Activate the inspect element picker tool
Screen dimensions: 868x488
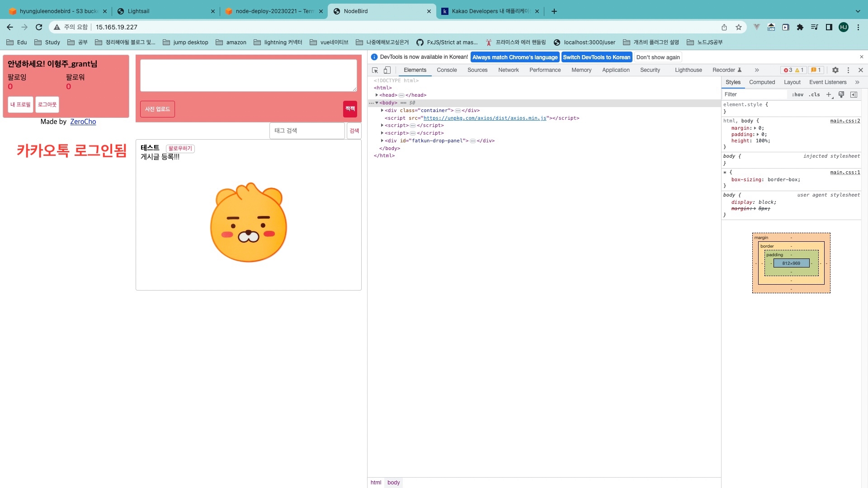pyautogui.click(x=375, y=70)
